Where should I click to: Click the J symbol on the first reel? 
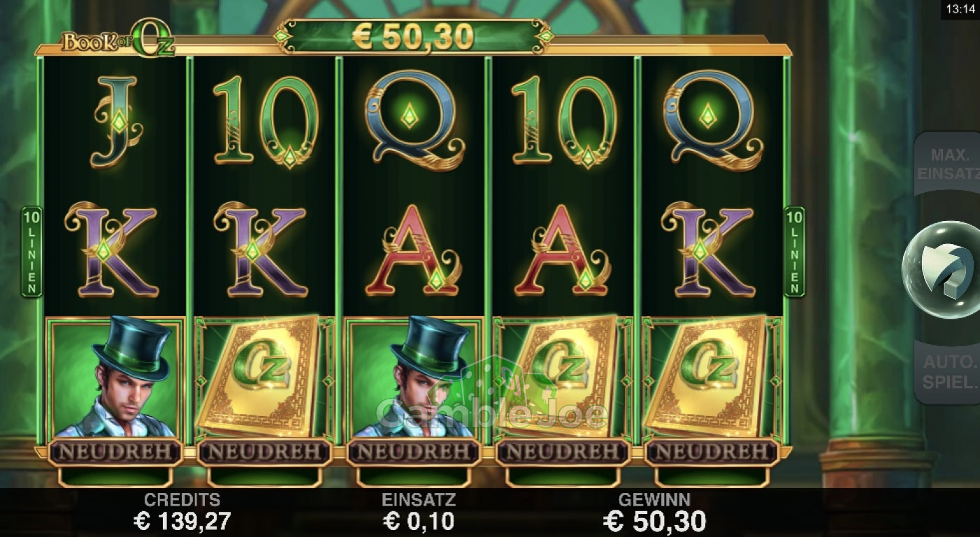[115, 122]
